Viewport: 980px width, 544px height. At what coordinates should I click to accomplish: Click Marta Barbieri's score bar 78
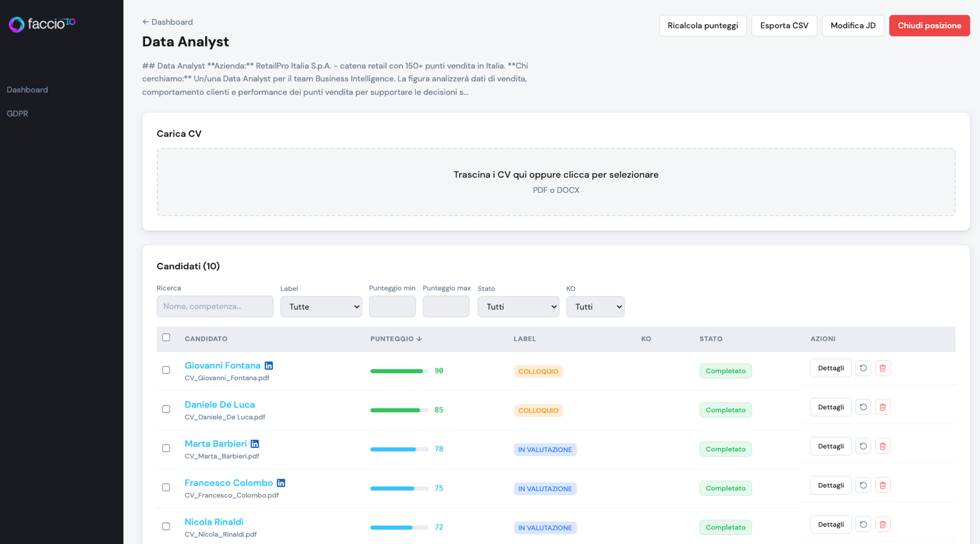[399, 450]
